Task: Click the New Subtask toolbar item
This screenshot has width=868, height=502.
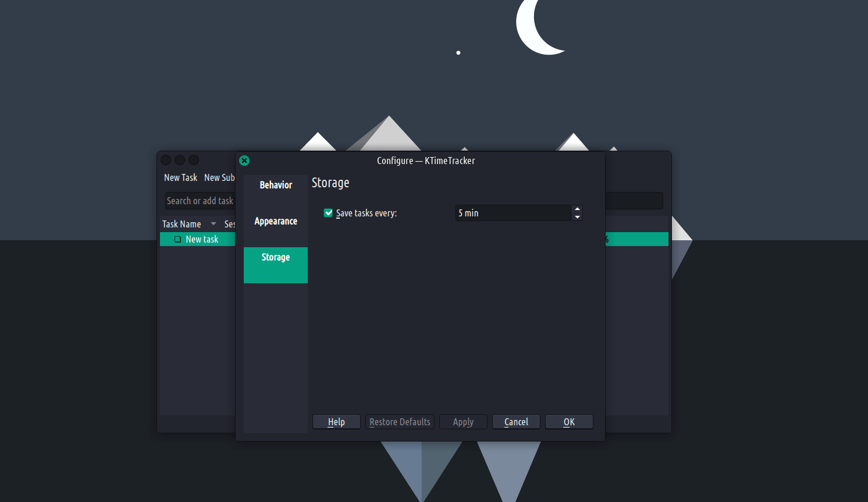Action: click(219, 177)
